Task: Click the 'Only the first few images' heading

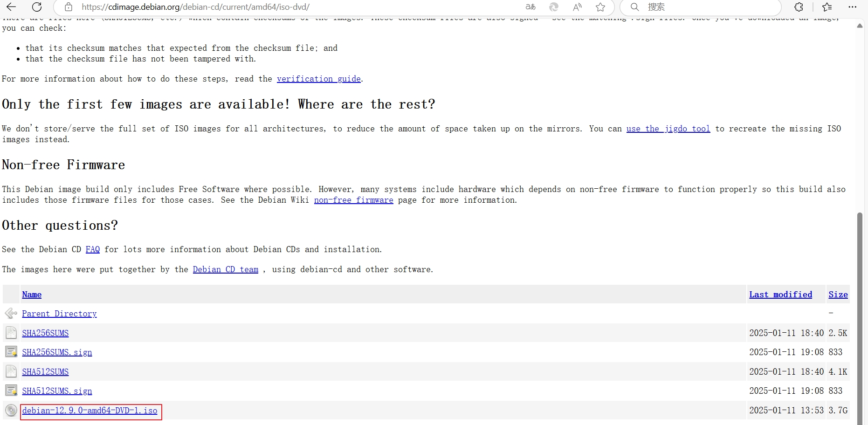Action: point(219,104)
